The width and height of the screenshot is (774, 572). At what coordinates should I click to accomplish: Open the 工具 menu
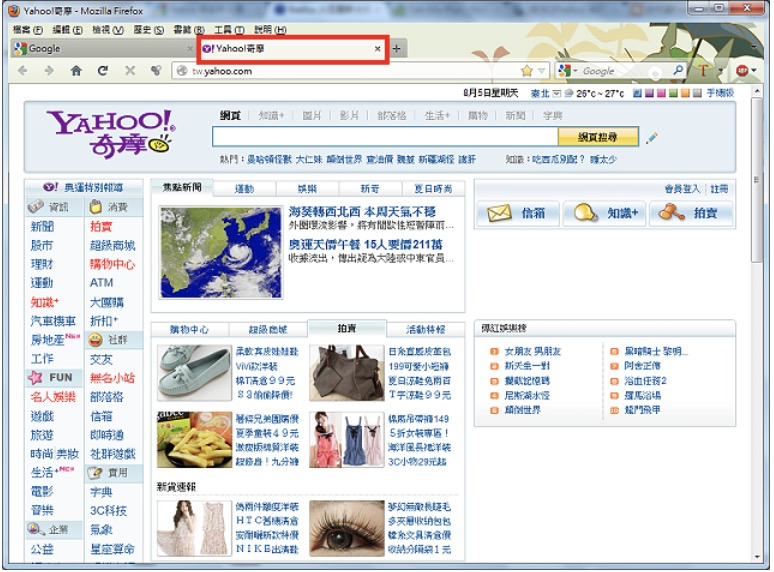[229, 30]
